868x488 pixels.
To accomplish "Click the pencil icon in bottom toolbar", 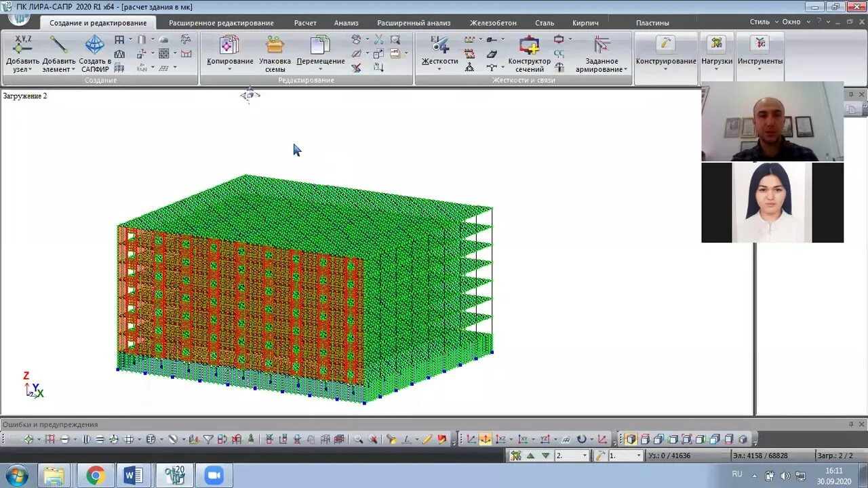I will pyautogui.click(x=427, y=439).
